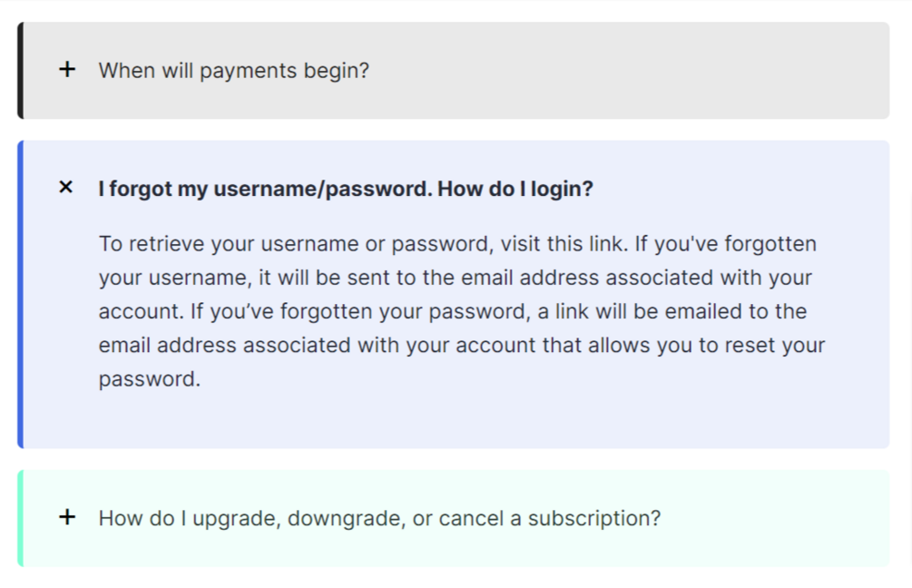
Task: Click the blue accent bar on login panel
Action: click(x=20, y=294)
